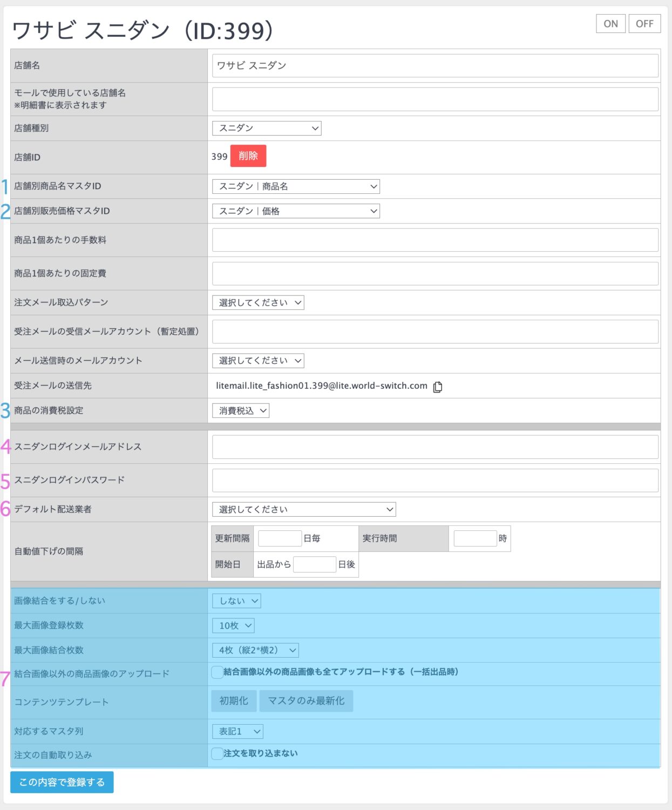Screen dimensions: 672x810
Task: Open the 店舗別商品名マスタID dropdown
Action: 296,186
